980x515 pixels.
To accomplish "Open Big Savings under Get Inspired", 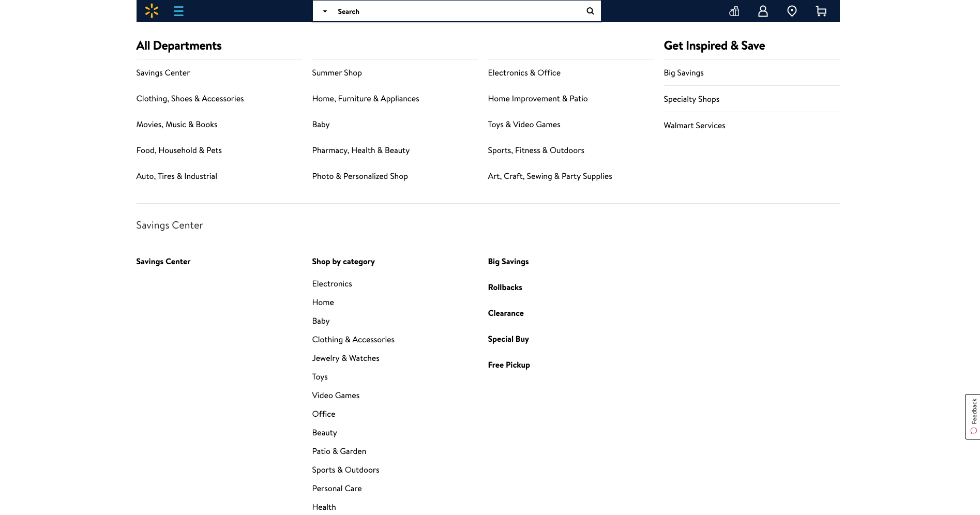I will point(684,73).
